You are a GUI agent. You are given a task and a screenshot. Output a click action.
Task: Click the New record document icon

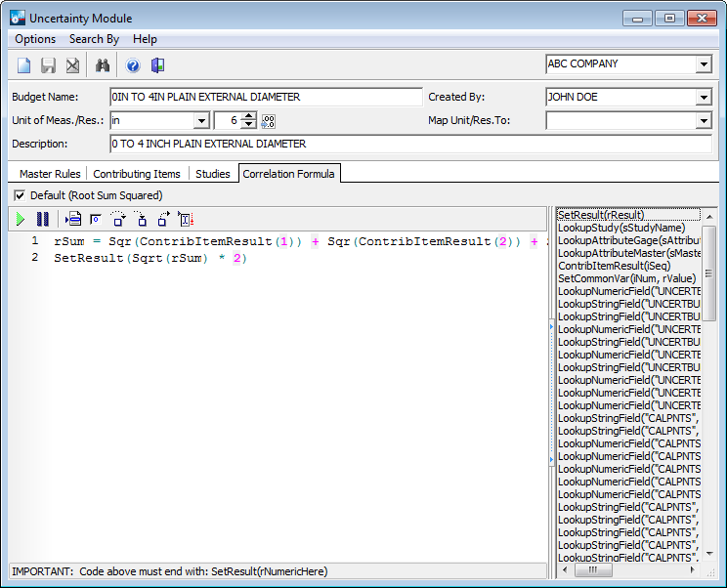[x=23, y=65]
